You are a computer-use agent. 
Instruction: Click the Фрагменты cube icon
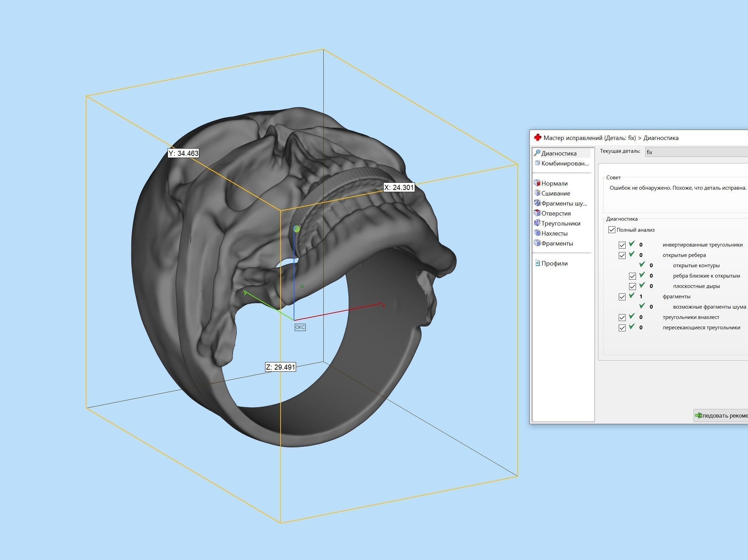click(537, 243)
